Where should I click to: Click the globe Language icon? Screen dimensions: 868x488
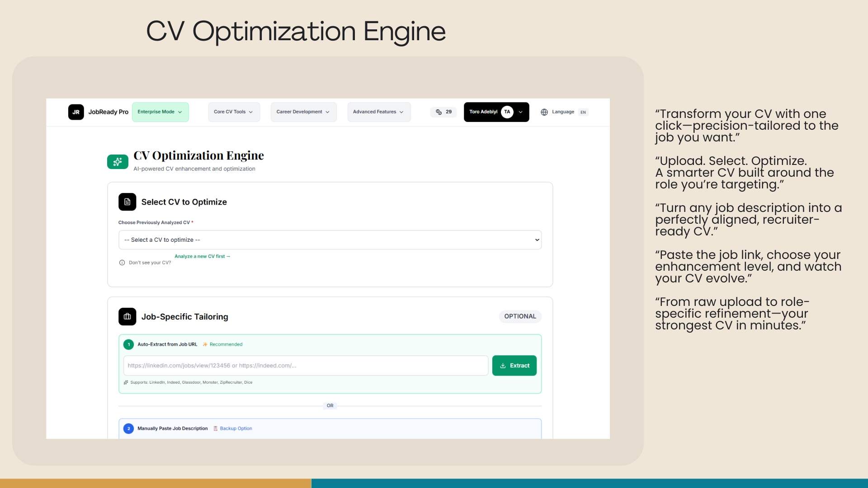(x=544, y=112)
